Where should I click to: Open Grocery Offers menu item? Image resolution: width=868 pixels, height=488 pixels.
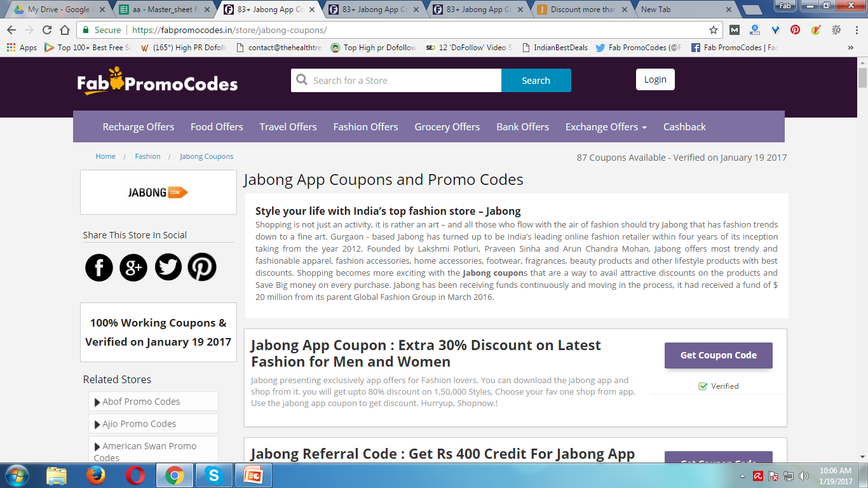tap(447, 126)
